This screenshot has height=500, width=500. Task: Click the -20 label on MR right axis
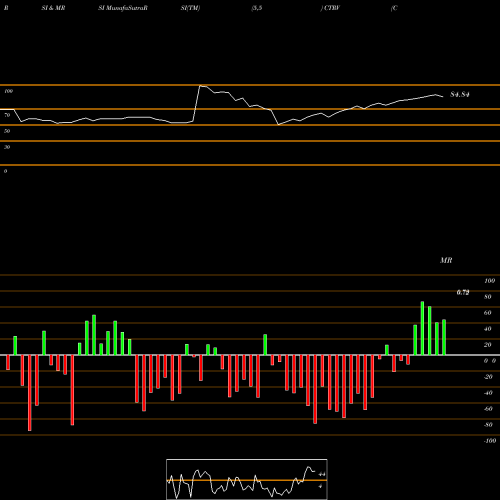[488, 377]
